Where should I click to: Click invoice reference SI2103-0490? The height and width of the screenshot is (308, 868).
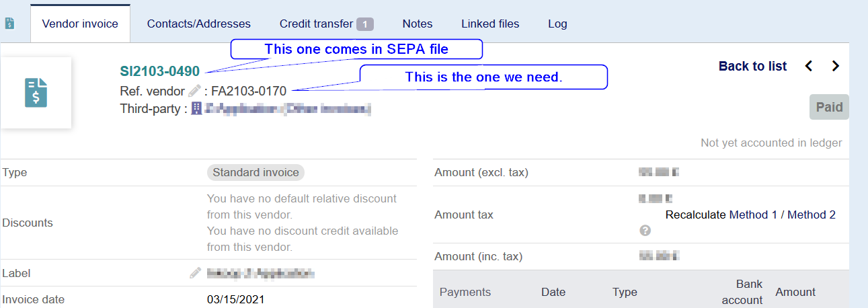click(160, 71)
